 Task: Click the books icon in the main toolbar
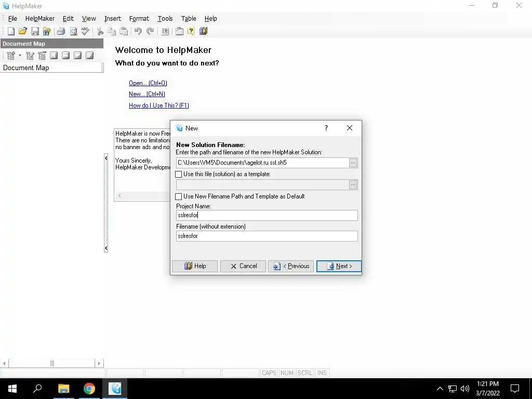tap(203, 31)
